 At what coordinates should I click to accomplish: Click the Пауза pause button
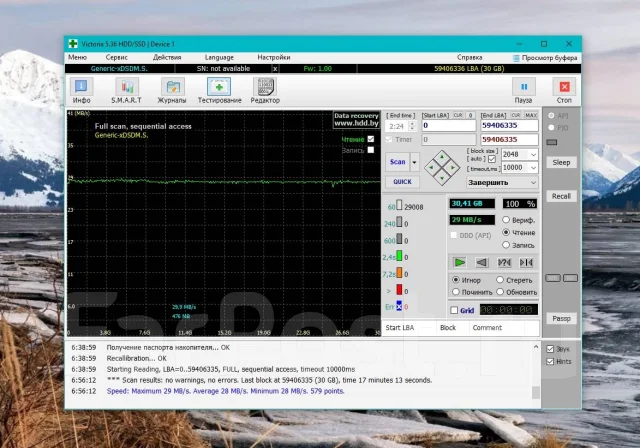[x=523, y=91]
